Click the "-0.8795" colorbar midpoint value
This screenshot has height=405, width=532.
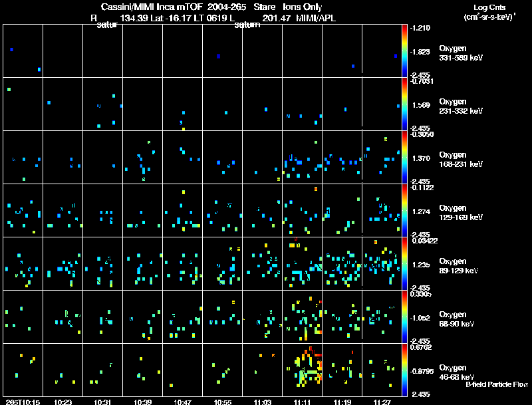(422, 372)
